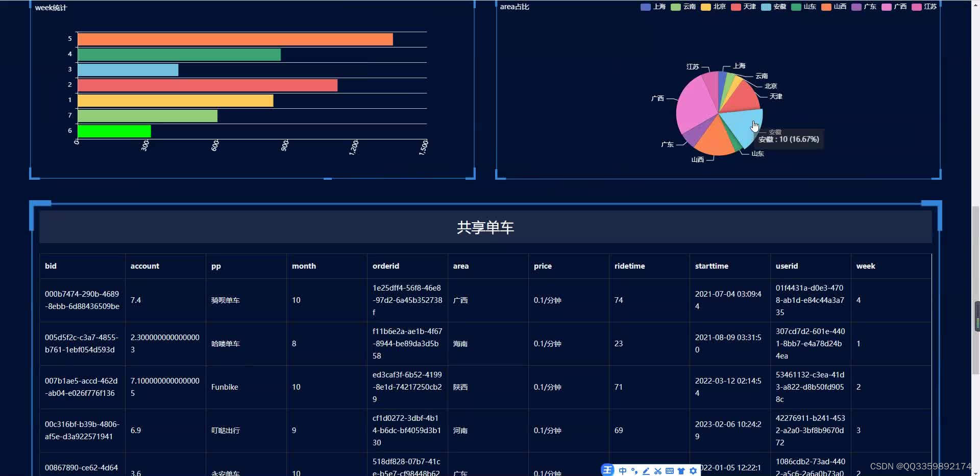Image resolution: width=980 pixels, height=476 pixels.
Task: Toggle 广东 legend item in area chart
Action: [x=864, y=7]
